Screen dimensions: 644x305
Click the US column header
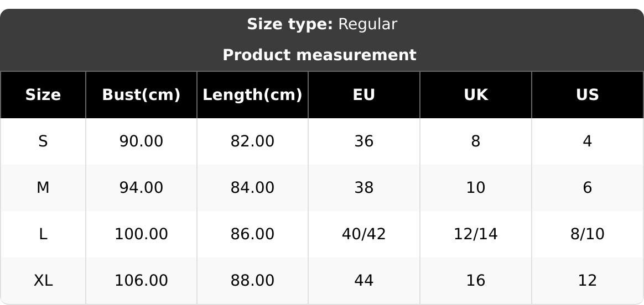click(587, 95)
